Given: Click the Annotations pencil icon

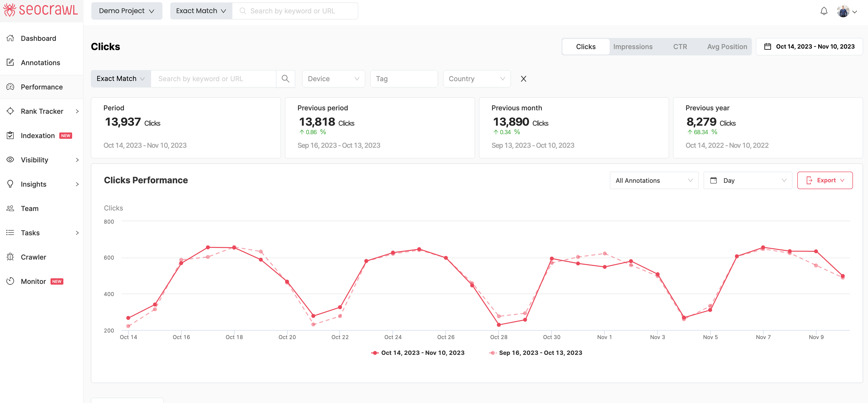Looking at the screenshot, I should pos(10,62).
